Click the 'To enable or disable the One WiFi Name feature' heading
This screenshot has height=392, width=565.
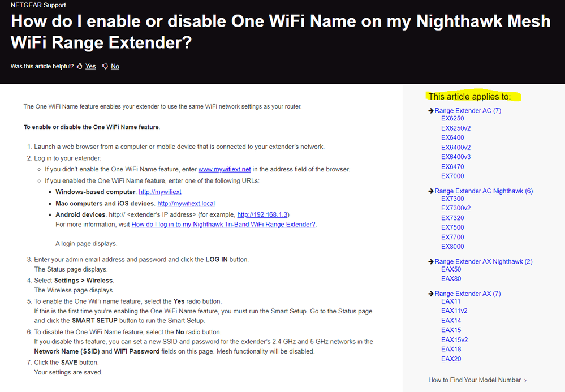pyautogui.click(x=91, y=127)
